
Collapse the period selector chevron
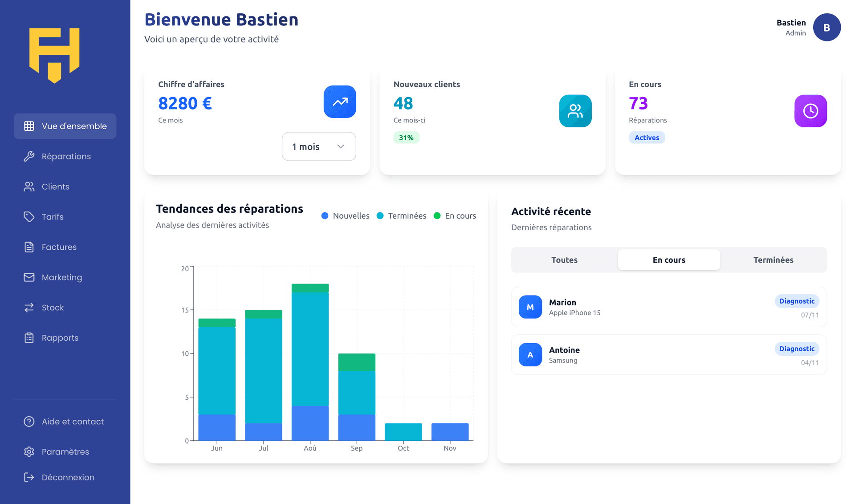point(341,146)
